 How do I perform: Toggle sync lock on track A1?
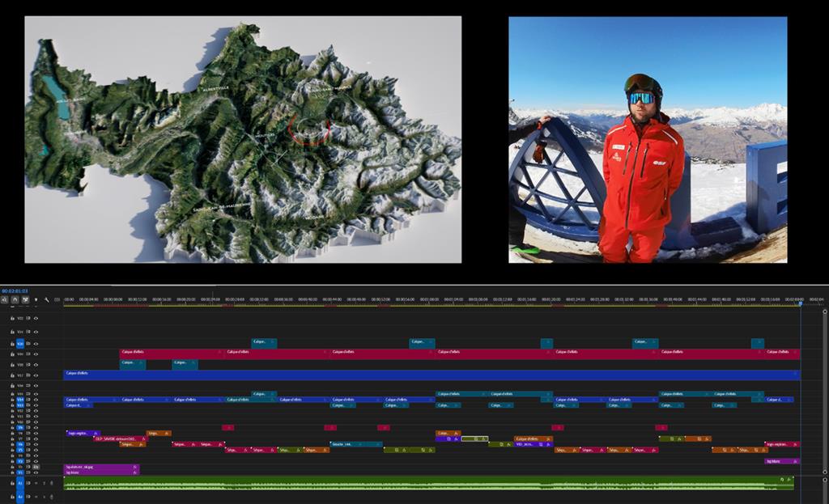(x=29, y=483)
